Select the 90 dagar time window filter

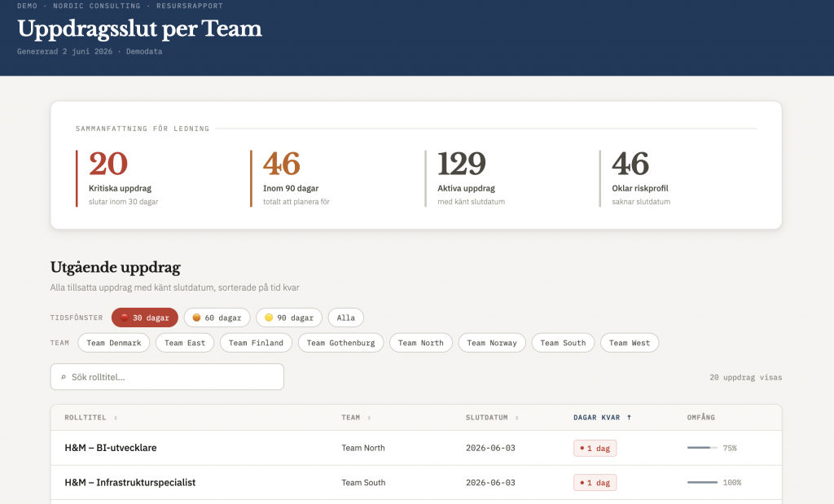(289, 318)
